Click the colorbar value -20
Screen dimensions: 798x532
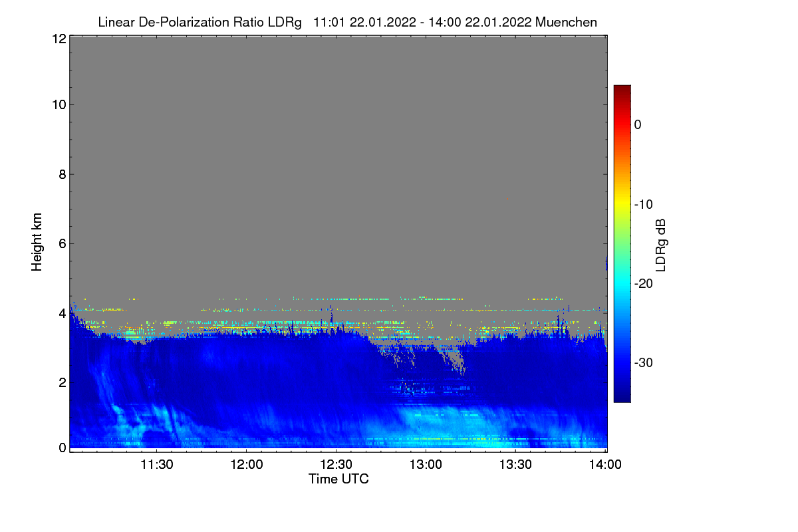(x=644, y=284)
